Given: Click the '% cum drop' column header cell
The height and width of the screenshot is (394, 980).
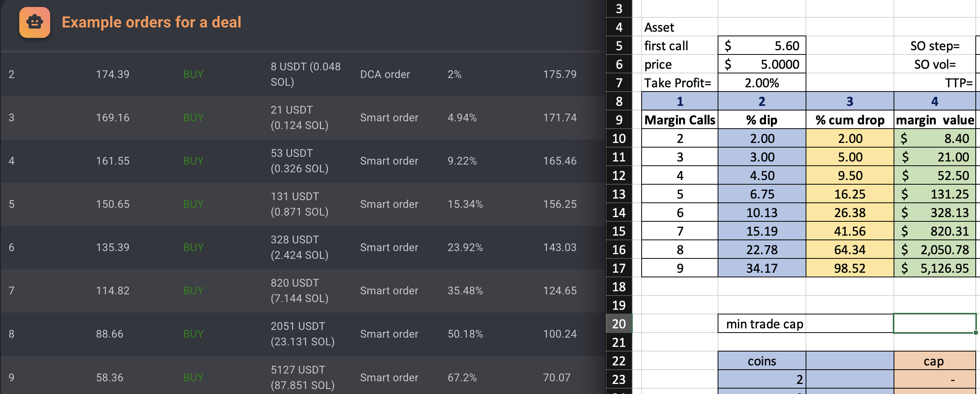Looking at the screenshot, I should point(850,120).
